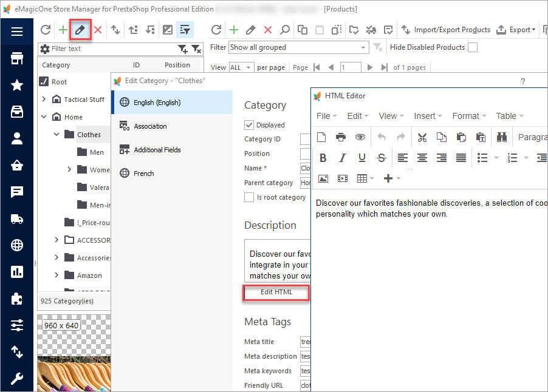Apply Strikethrough in HTML Editor

[382, 158]
